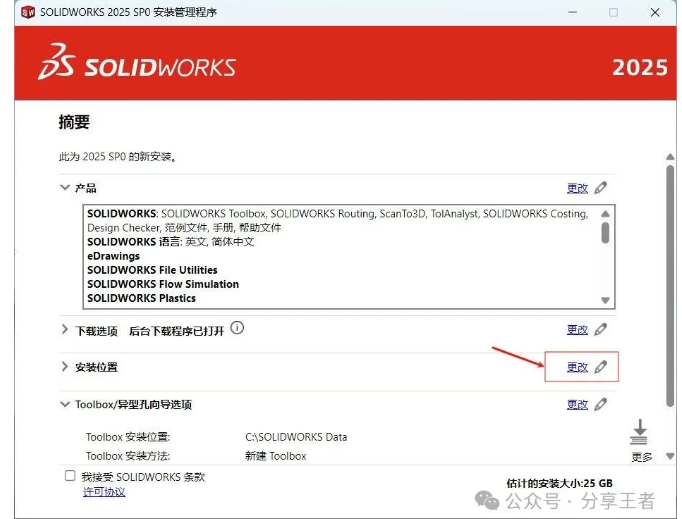Click the 新建 Toolbox value
The image size is (682, 519).
[276, 456]
